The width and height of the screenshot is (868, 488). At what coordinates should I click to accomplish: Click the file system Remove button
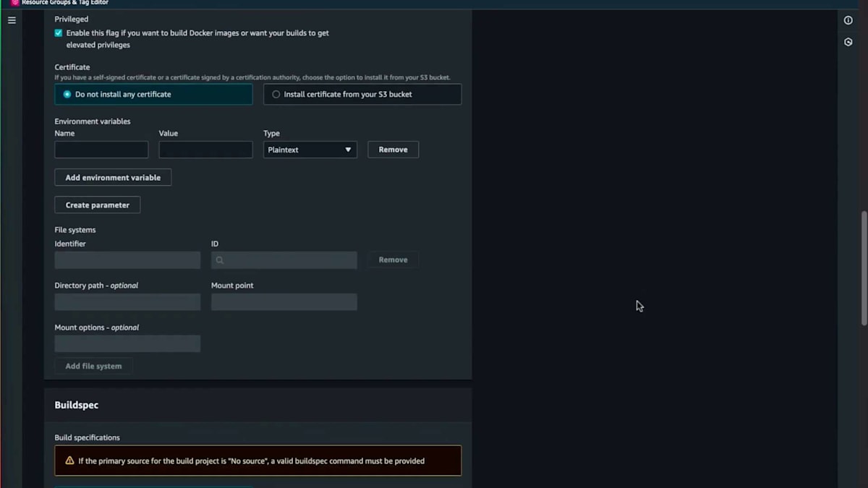393,260
